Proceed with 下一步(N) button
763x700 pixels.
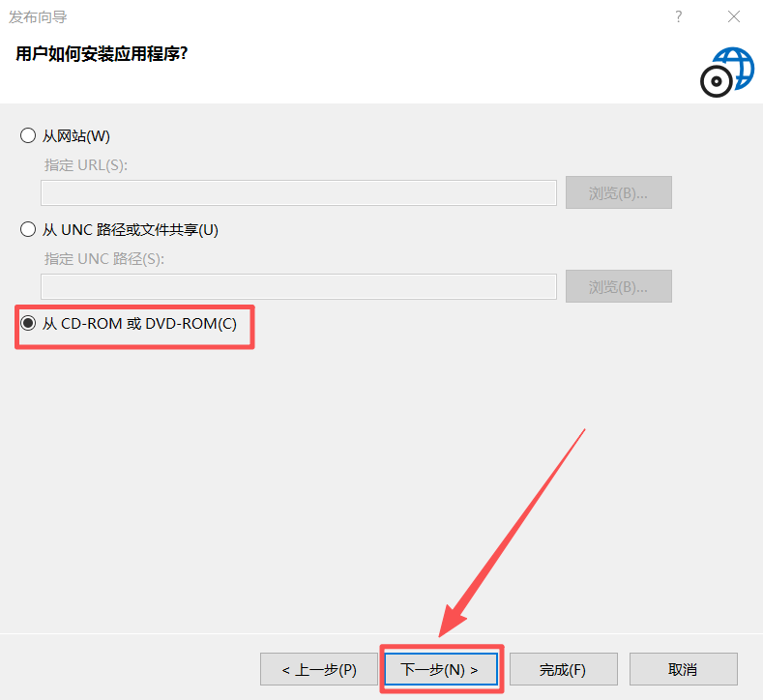tap(441, 669)
